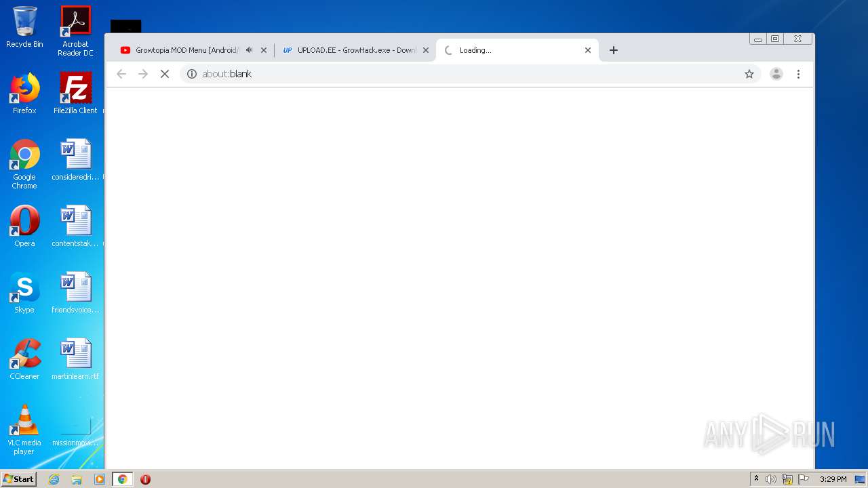
Task: Launch Skype desktop shortcut
Action: click(24, 293)
